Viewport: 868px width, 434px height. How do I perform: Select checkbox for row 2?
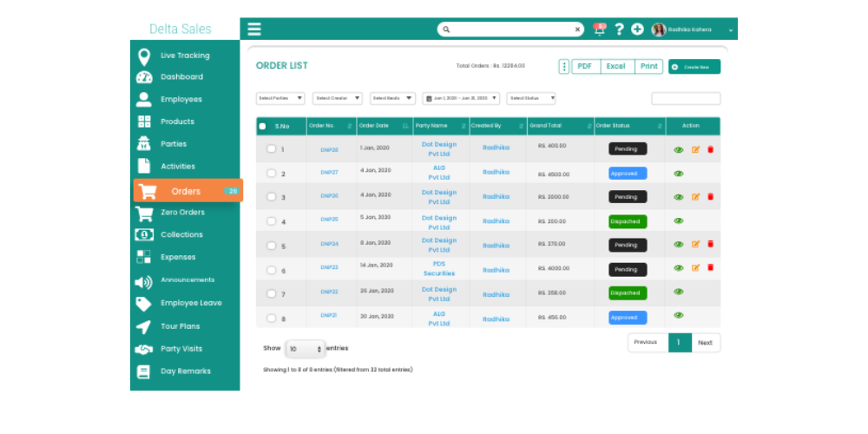[271, 174]
